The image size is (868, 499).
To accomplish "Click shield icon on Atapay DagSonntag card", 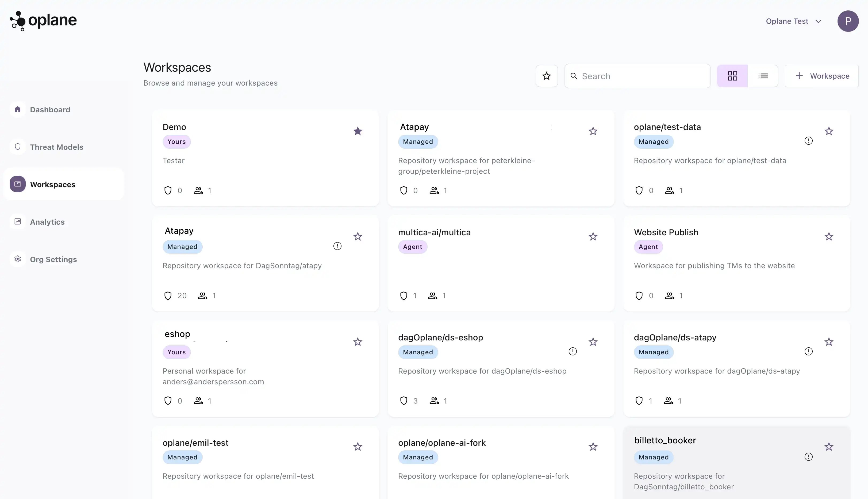I will (168, 296).
